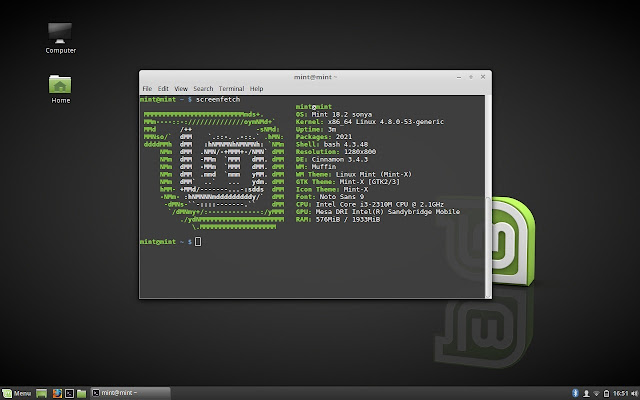This screenshot has height=400, width=640.
Task: Open the Home folder desktop icon
Action: pyautogui.click(x=60, y=89)
